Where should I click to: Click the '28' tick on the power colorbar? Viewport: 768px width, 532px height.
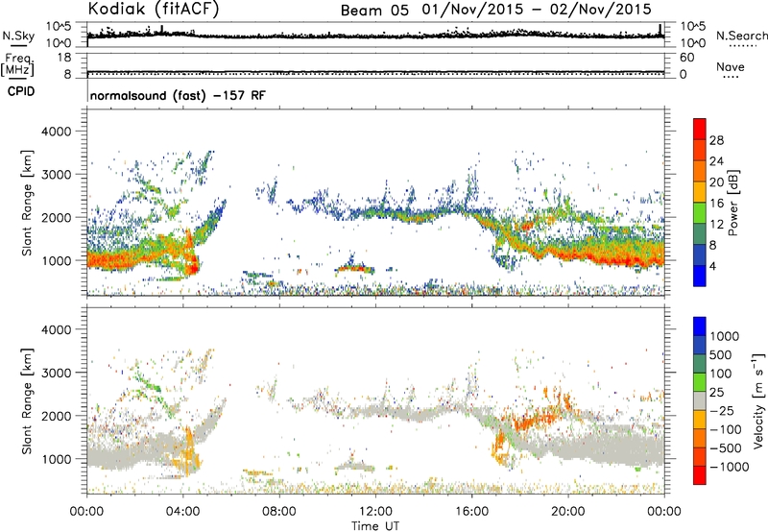716,140
